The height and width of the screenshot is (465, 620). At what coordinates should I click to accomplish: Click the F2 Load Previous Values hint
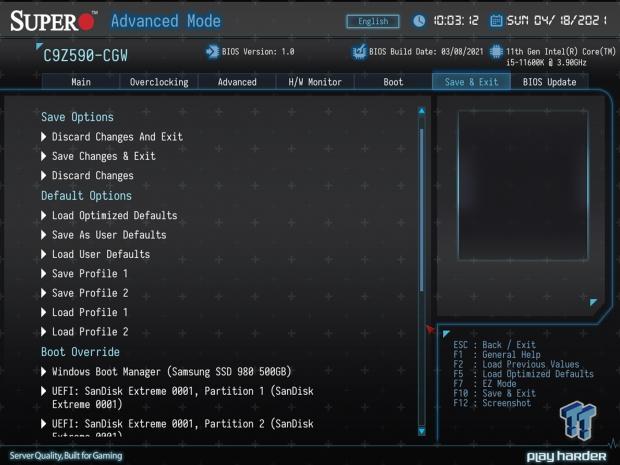point(516,364)
